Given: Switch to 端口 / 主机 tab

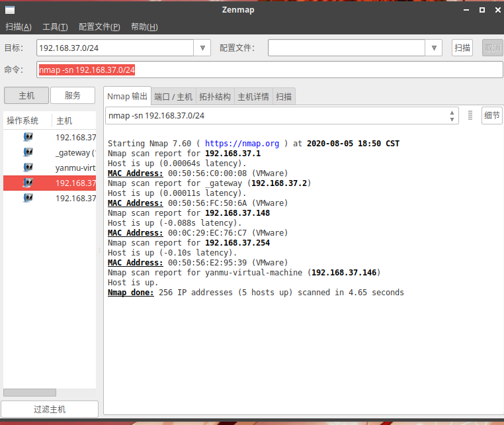Looking at the screenshot, I should 173,97.
